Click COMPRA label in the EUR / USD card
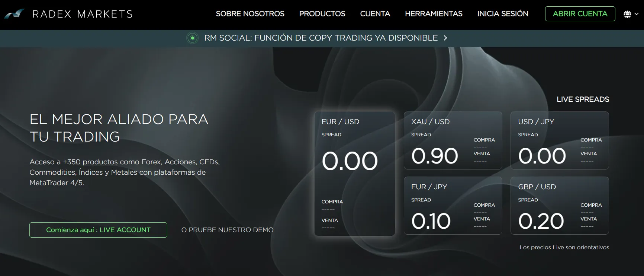The image size is (644, 276). point(332,202)
